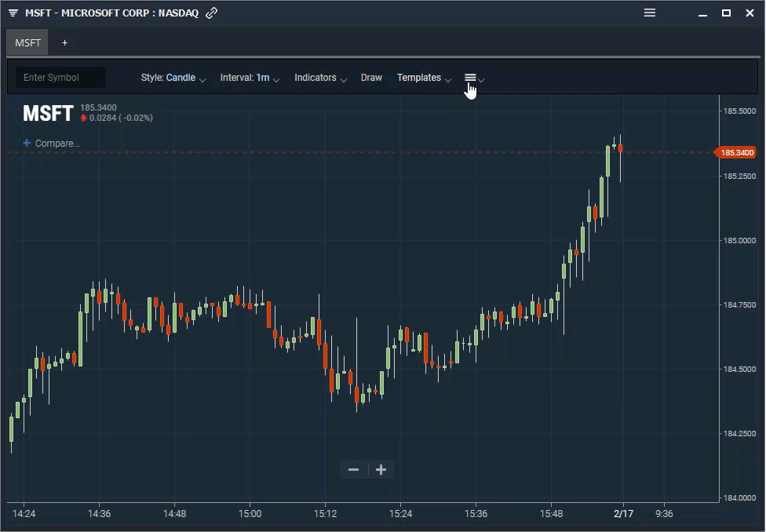Image resolution: width=766 pixels, height=532 pixels.
Task: Add a new chart tab with the plus icon
Action: [x=64, y=42]
